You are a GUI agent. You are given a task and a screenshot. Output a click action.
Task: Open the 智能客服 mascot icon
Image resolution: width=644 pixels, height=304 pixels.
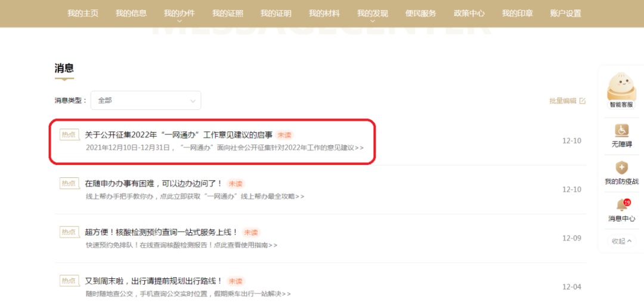[621, 88]
